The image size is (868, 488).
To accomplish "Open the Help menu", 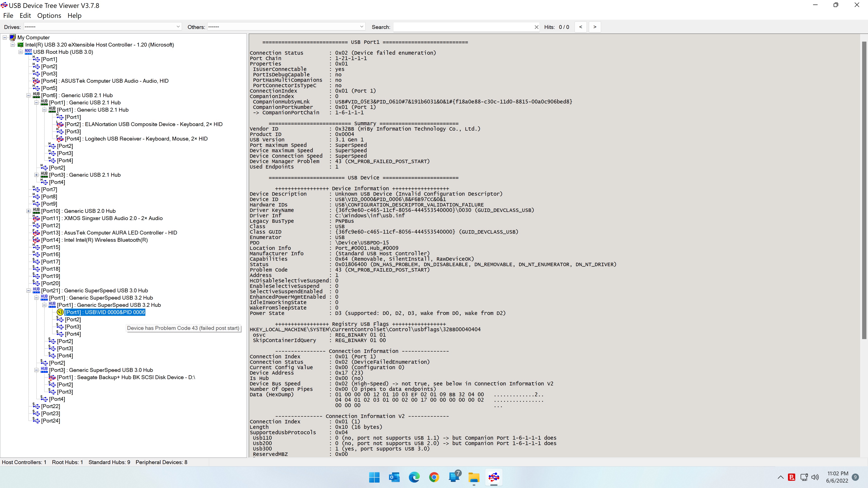I will (x=74, y=16).
